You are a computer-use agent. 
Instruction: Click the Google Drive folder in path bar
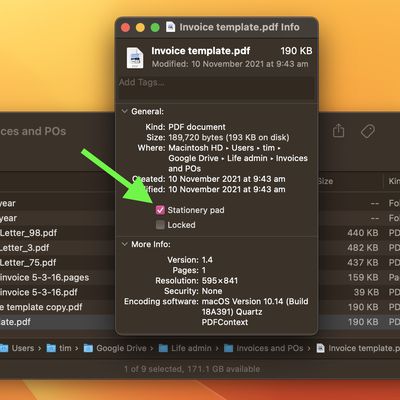point(115,348)
